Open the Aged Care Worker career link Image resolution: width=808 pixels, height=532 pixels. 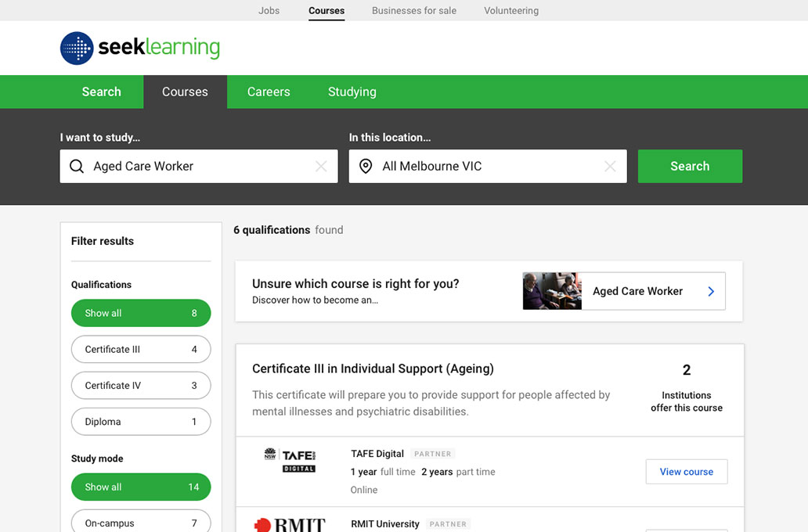tap(624, 291)
